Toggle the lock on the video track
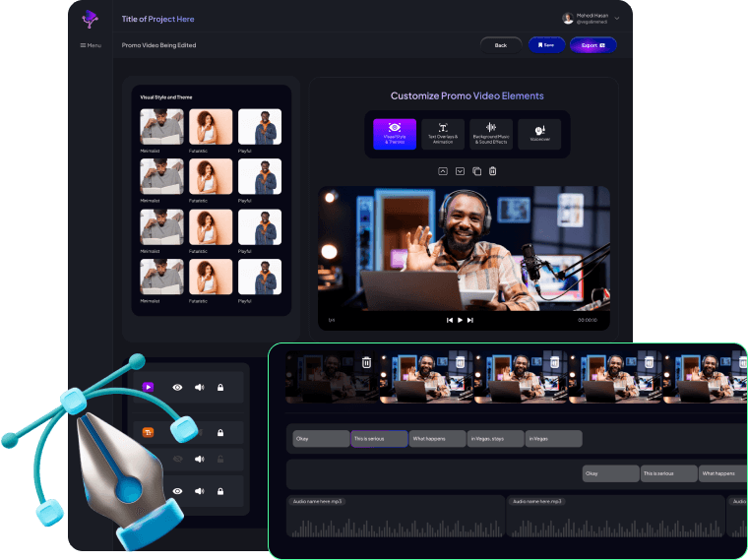748x560 pixels. [x=220, y=388]
